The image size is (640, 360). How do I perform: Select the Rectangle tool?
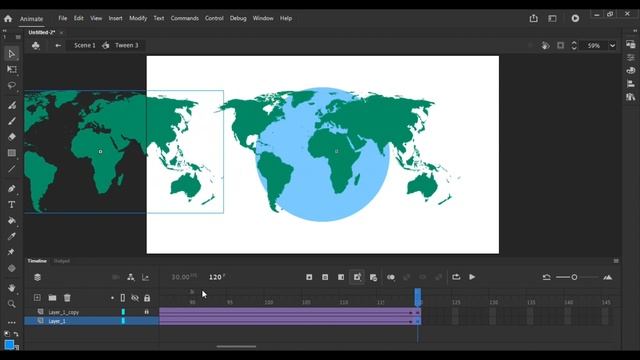click(x=11, y=153)
